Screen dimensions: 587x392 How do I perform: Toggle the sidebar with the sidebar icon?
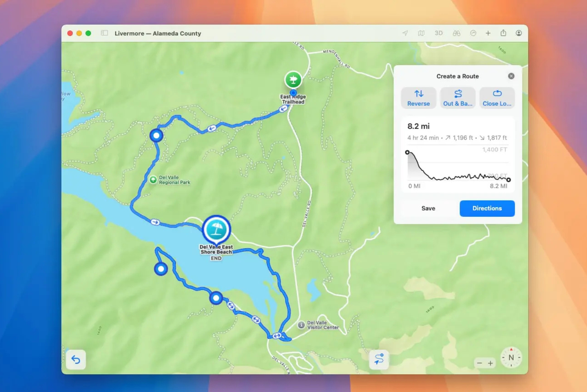click(104, 33)
